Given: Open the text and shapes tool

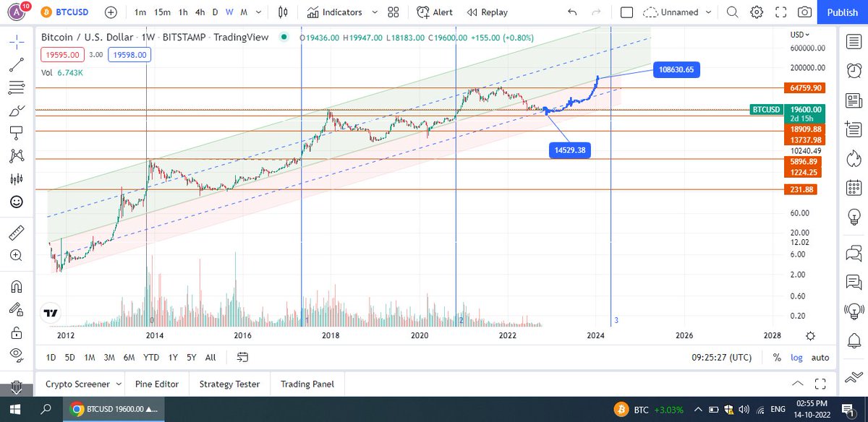Looking at the screenshot, I should click(x=15, y=133).
